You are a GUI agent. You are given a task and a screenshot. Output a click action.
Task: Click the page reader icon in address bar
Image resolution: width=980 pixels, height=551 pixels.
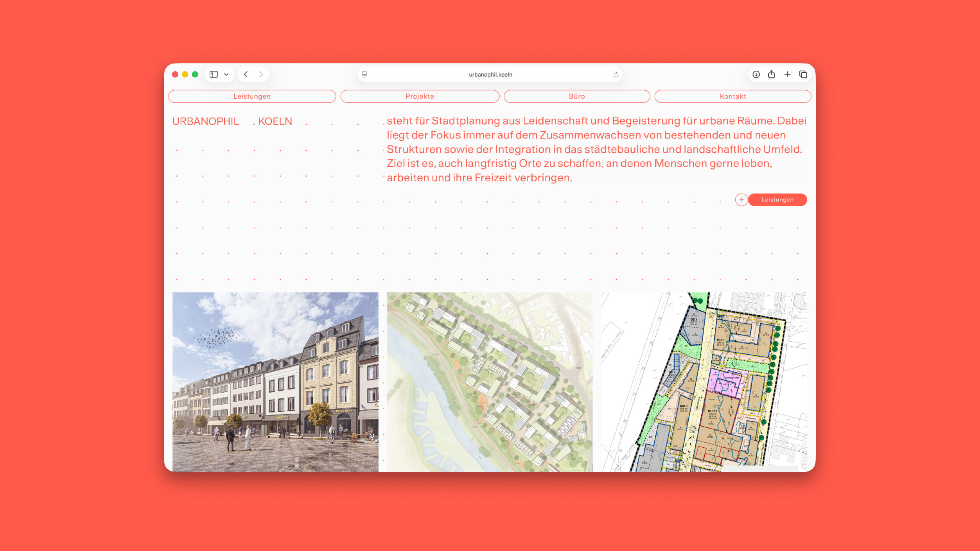click(364, 74)
